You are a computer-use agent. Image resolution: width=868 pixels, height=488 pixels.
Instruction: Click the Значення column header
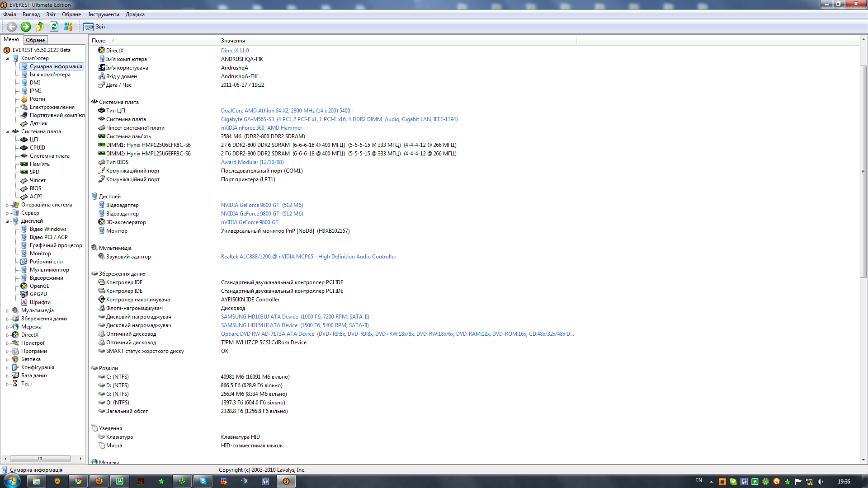[397, 41]
